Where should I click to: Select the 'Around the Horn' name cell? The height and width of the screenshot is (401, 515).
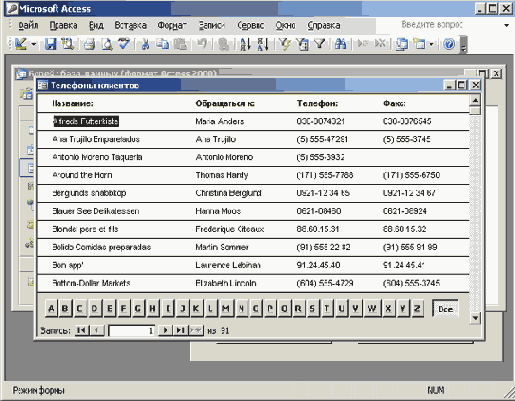82,175
